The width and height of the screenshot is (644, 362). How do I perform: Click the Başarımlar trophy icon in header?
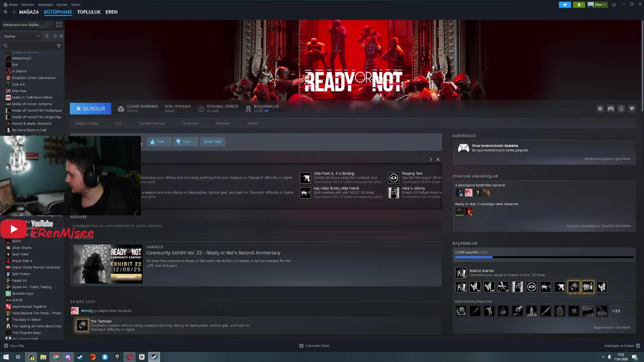tap(248, 109)
